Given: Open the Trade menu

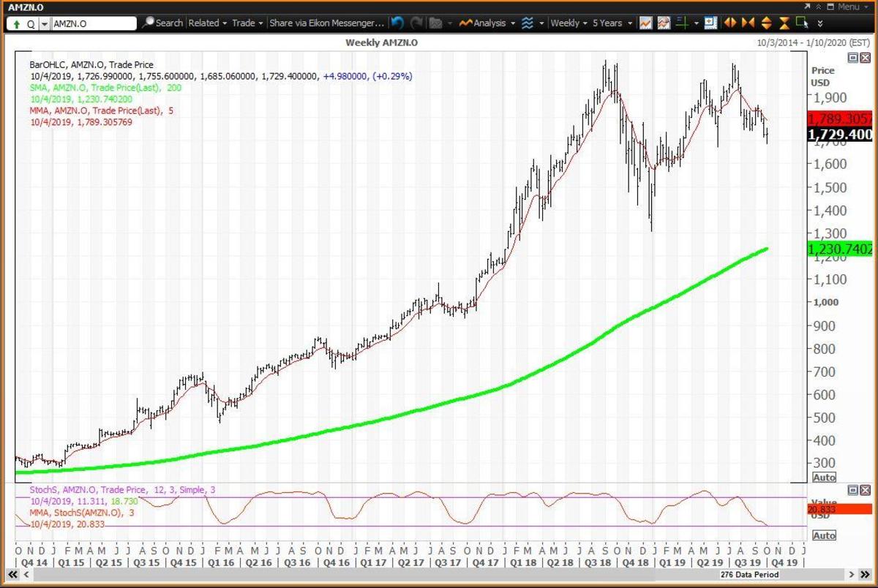Looking at the screenshot, I should (247, 23).
